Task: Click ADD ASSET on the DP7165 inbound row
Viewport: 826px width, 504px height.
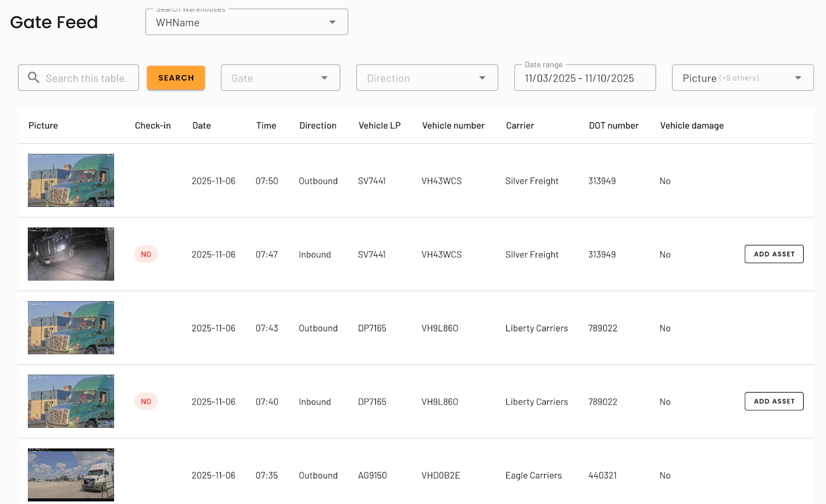Action: coord(773,401)
